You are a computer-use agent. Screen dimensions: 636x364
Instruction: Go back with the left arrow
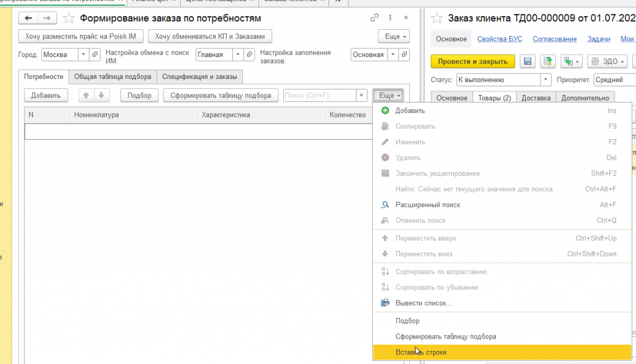coord(28,18)
